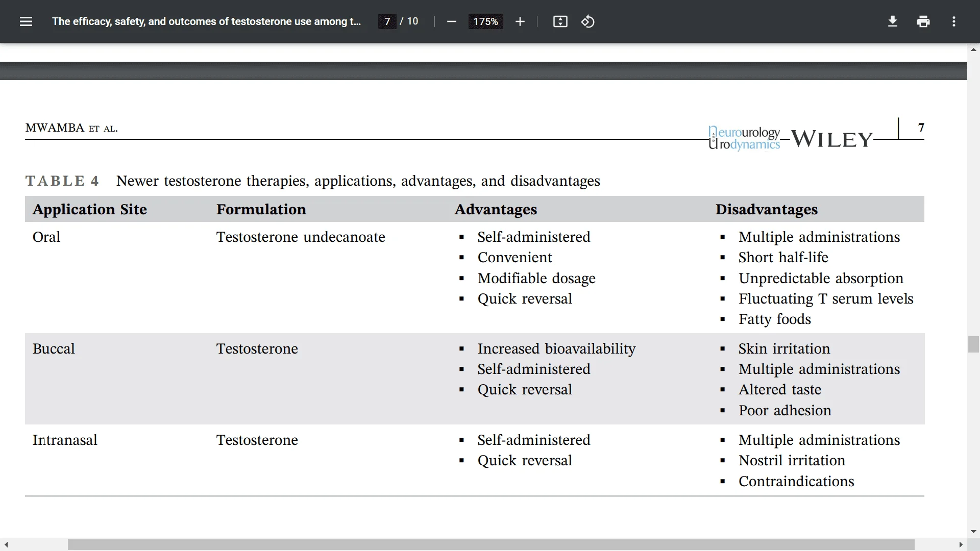Click Advantages column header to sort
This screenshot has width=980, height=551.
click(x=496, y=209)
